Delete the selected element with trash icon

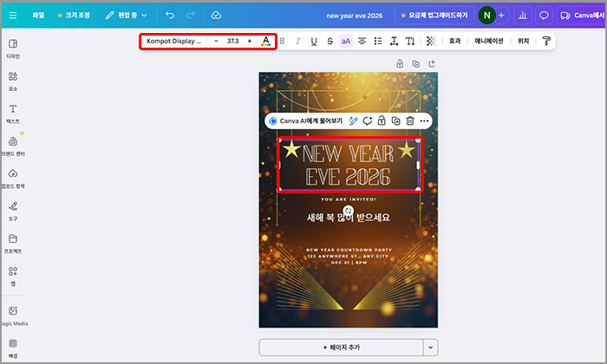coord(410,121)
